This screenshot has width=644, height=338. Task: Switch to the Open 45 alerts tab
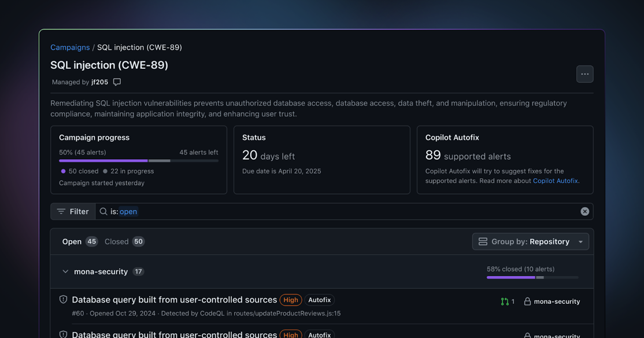[x=79, y=242]
